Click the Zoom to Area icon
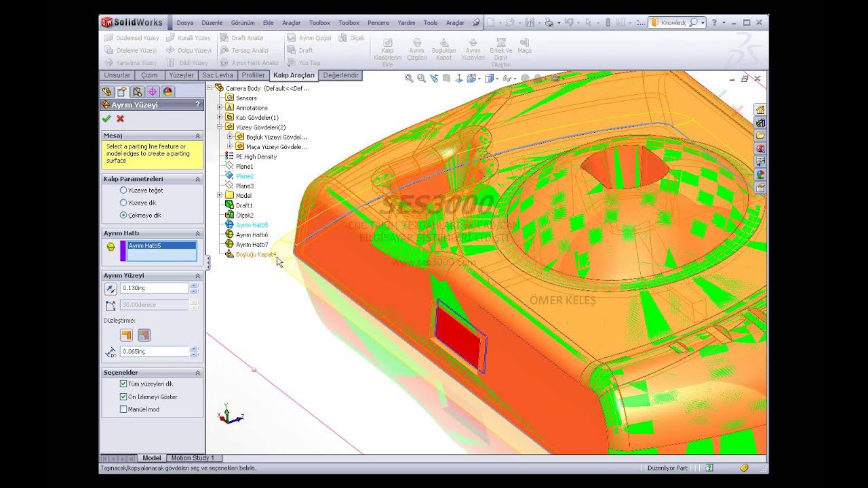 421,79
